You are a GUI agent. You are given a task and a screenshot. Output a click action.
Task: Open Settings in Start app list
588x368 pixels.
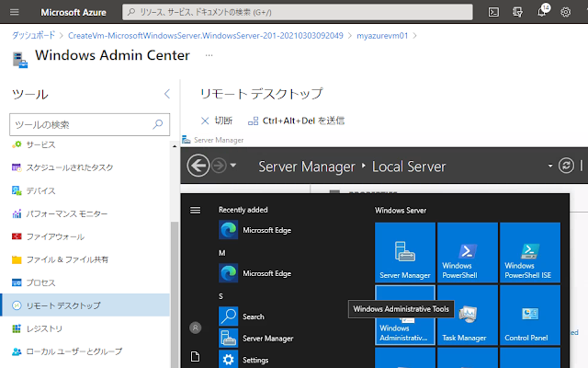243,360
